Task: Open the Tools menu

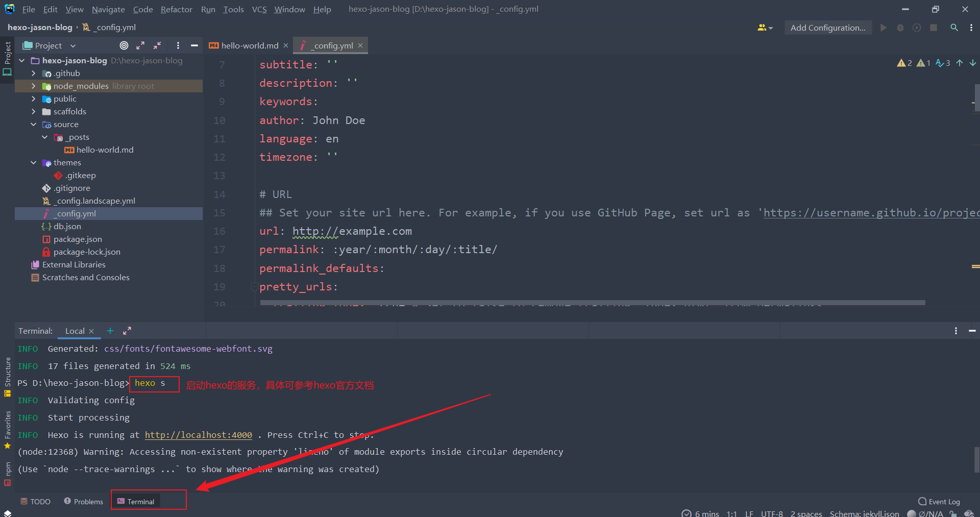Action: (233, 9)
